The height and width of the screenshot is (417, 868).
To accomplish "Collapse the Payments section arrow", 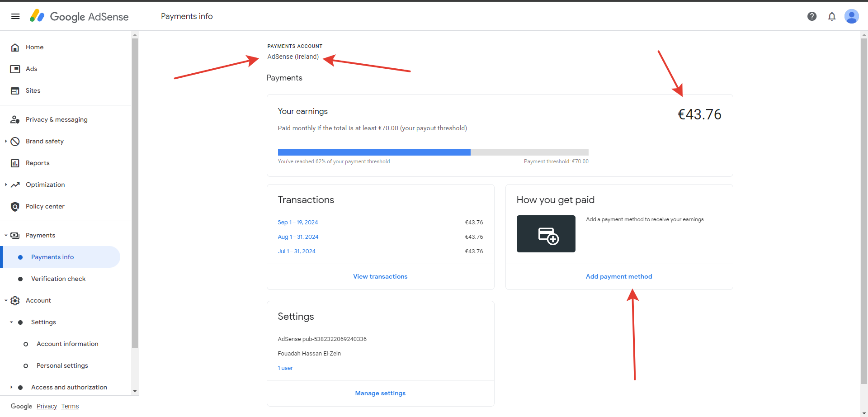I will (x=6, y=235).
